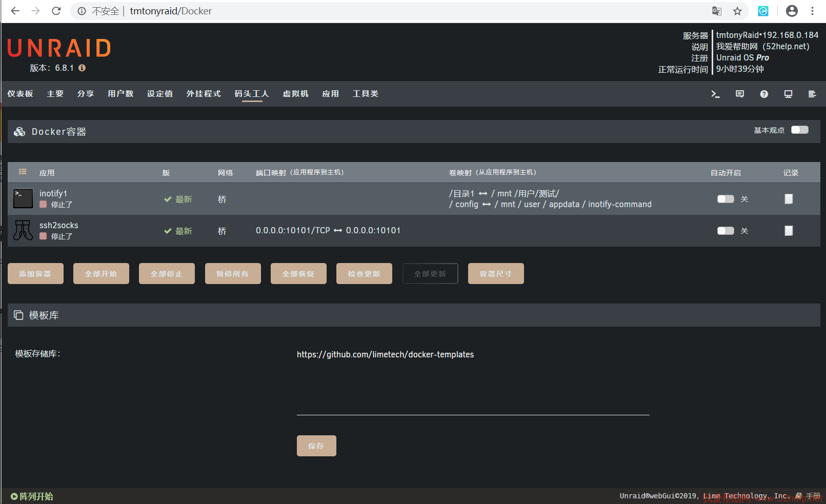Open the log icon in the navbar

pos(812,94)
